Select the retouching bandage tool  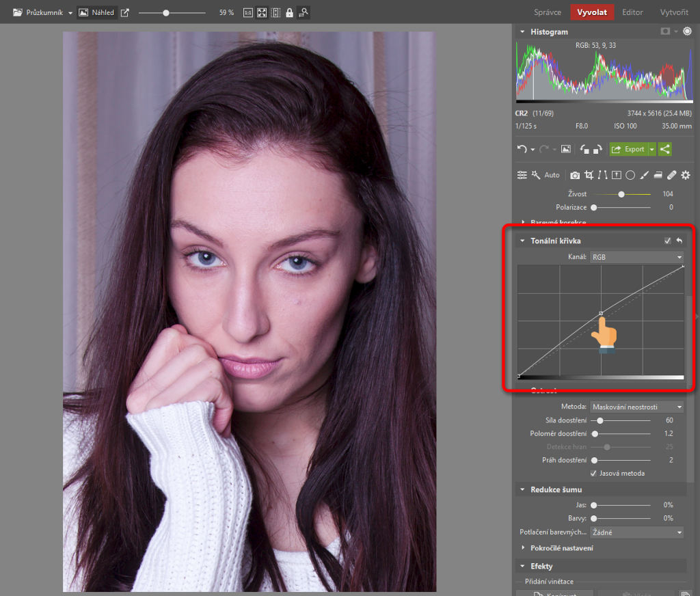(671, 175)
